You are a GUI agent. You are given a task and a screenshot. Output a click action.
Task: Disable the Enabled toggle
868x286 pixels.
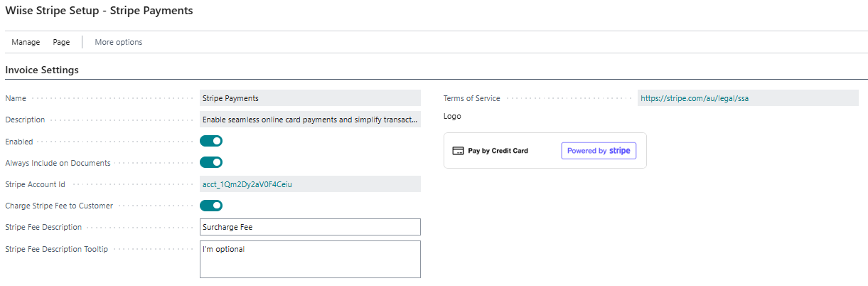pos(211,142)
